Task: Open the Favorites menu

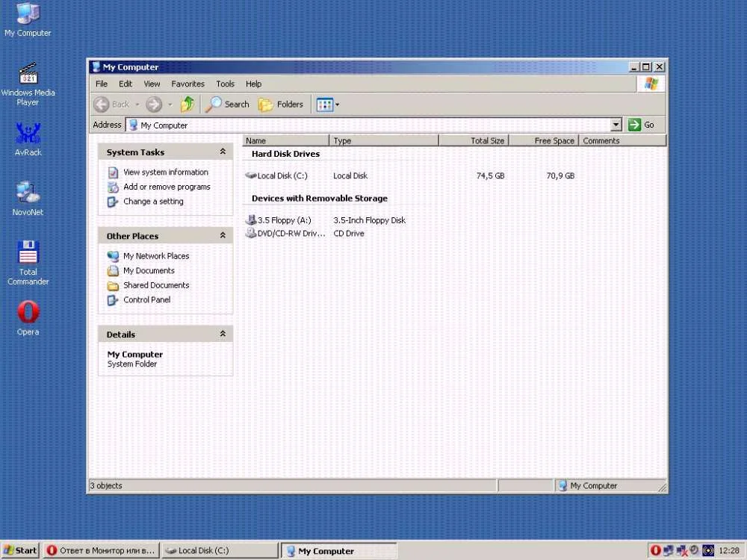Action: point(187,84)
